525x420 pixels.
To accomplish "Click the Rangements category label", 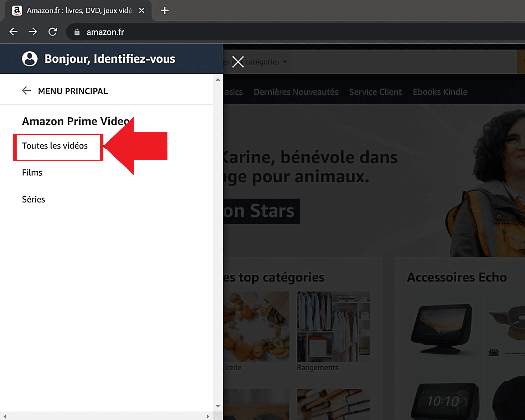I will 317,367.
